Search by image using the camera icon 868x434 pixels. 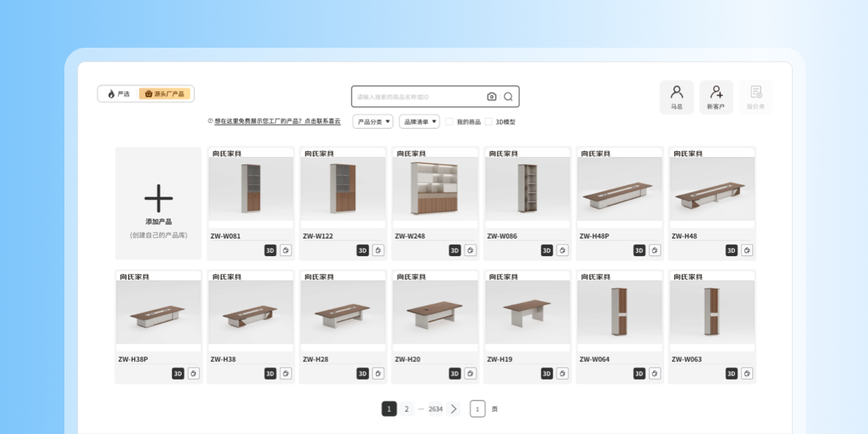492,96
